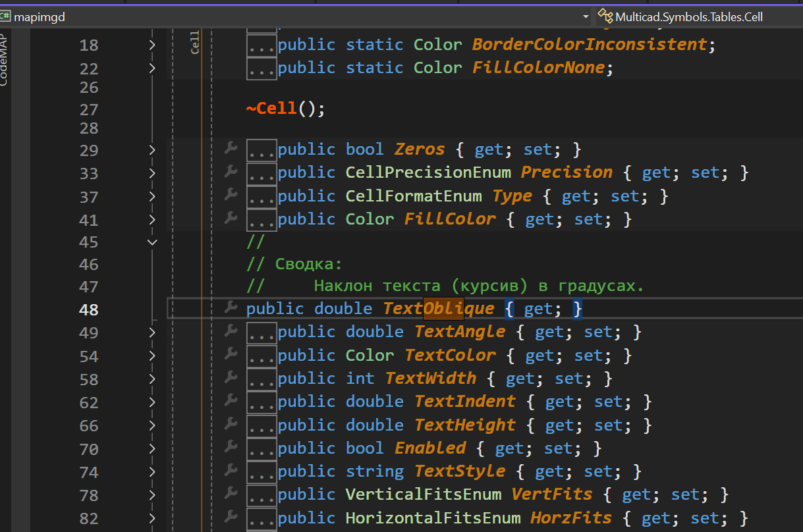Expand the outlining chevron at line 74
The height and width of the screenshot is (532, 803).
point(152,472)
